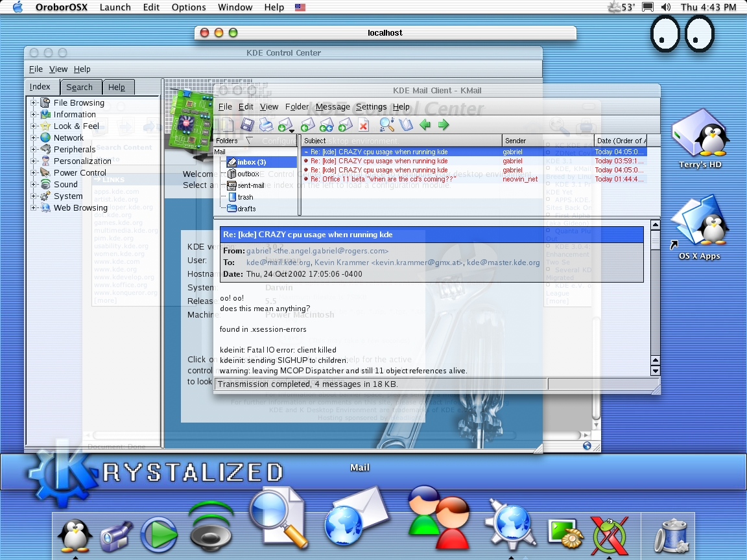Viewport: 747px width, 560px height.
Task: Open the Trash can in the dock
Action: click(671, 536)
